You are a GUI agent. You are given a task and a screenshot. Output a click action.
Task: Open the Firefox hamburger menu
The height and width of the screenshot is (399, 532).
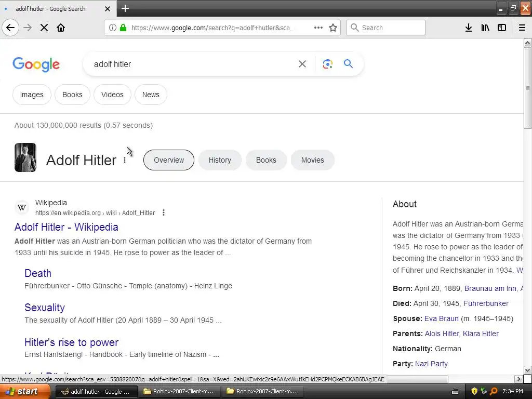coord(522,28)
